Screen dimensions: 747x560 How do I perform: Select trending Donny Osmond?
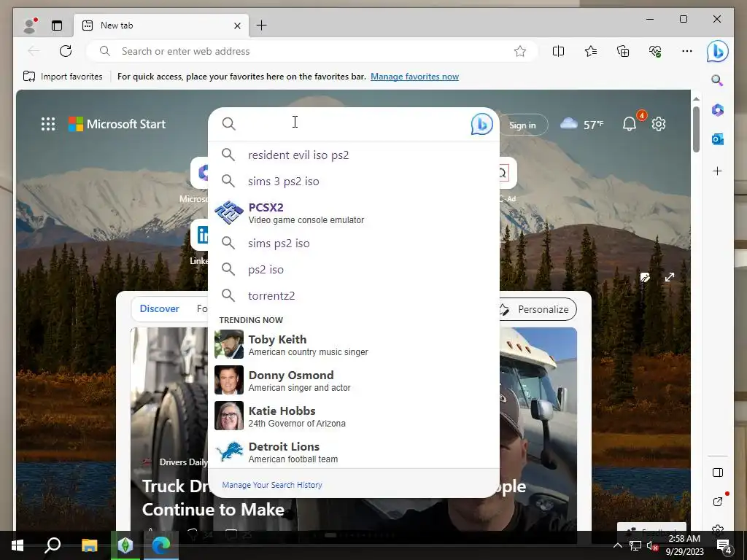click(x=354, y=380)
